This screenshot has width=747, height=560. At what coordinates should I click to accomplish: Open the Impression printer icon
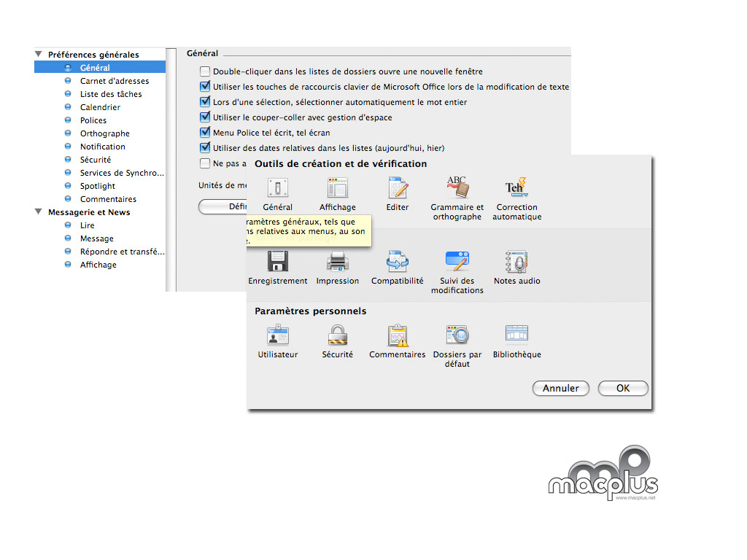click(x=338, y=262)
